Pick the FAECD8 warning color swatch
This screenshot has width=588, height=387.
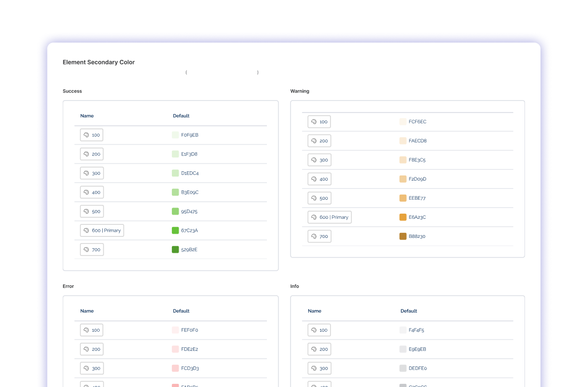403,141
